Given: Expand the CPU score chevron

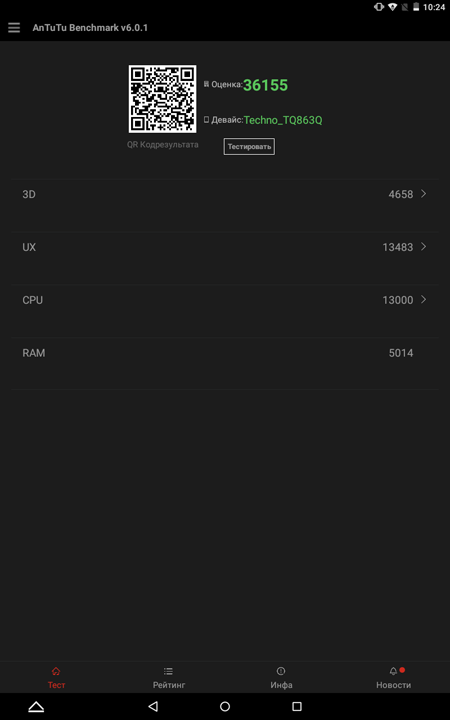Looking at the screenshot, I should (x=423, y=300).
